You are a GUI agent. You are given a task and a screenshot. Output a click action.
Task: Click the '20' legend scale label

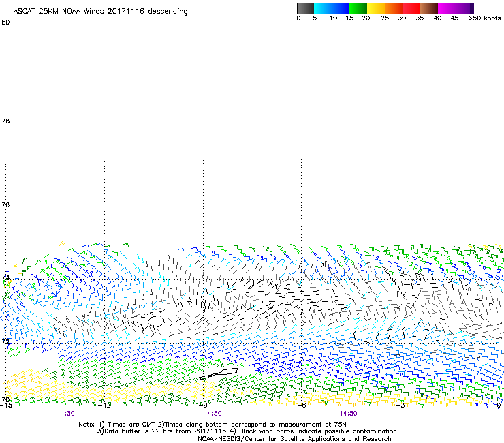tap(366, 18)
